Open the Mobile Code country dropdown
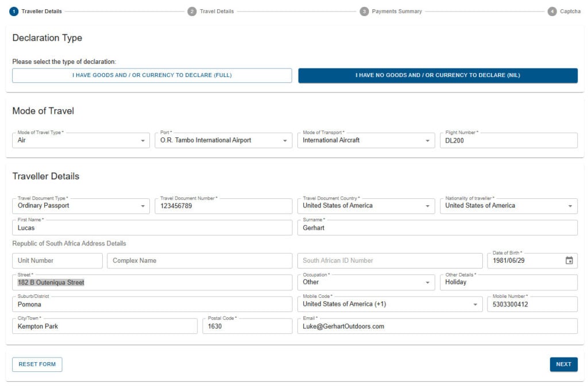588x388 pixels. click(390, 304)
